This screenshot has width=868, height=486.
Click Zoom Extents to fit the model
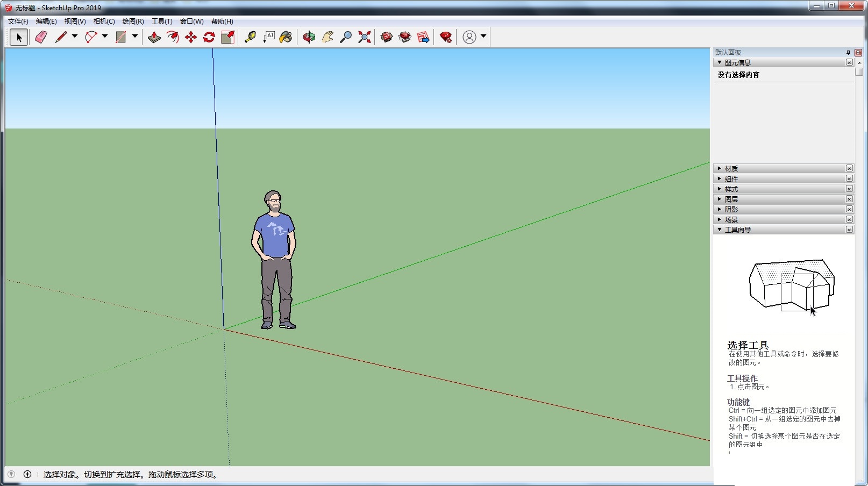[x=364, y=37]
